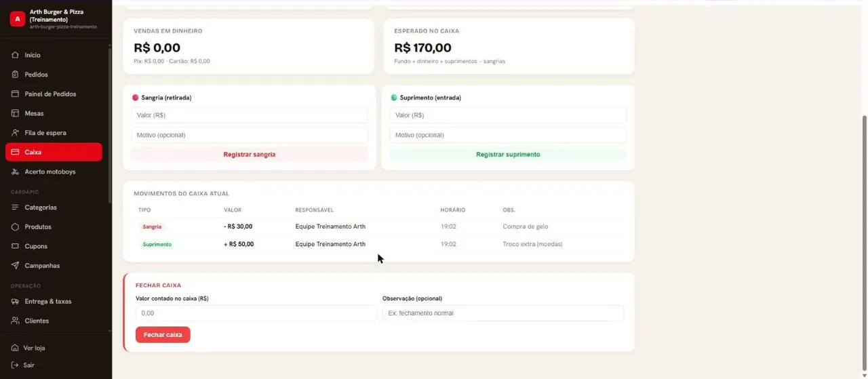The height and width of the screenshot is (379, 868).
Task: Focus the Sangria Valor (R$) field
Action: click(250, 115)
